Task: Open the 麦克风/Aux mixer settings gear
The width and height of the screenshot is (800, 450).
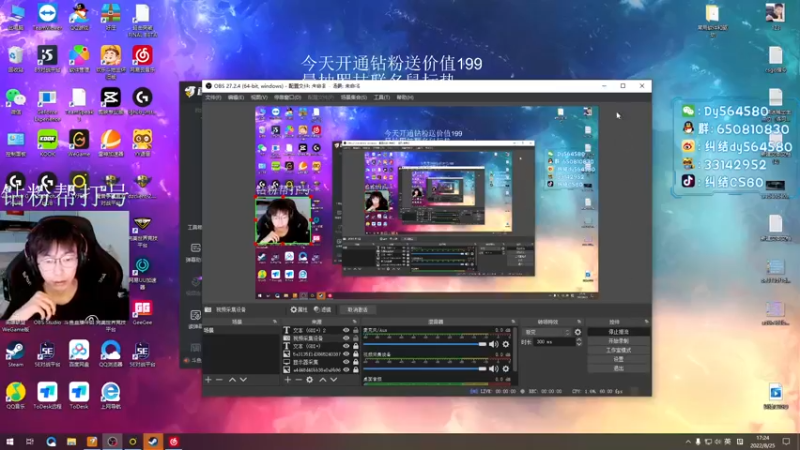Action: point(506,344)
